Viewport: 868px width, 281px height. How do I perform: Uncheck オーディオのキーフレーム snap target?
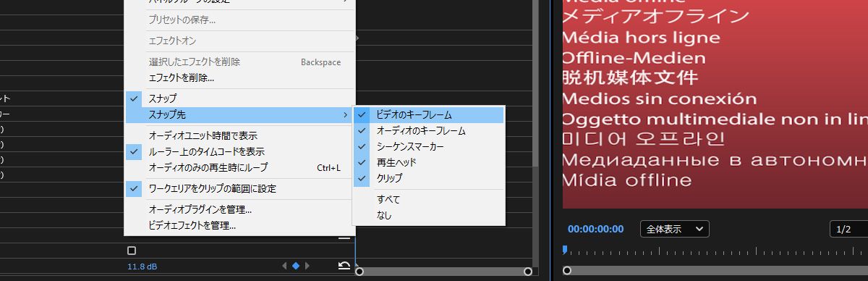point(428,130)
